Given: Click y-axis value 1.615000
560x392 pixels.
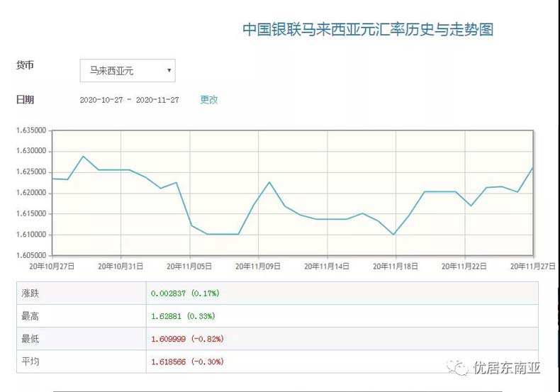Looking at the screenshot, I should point(31,213).
